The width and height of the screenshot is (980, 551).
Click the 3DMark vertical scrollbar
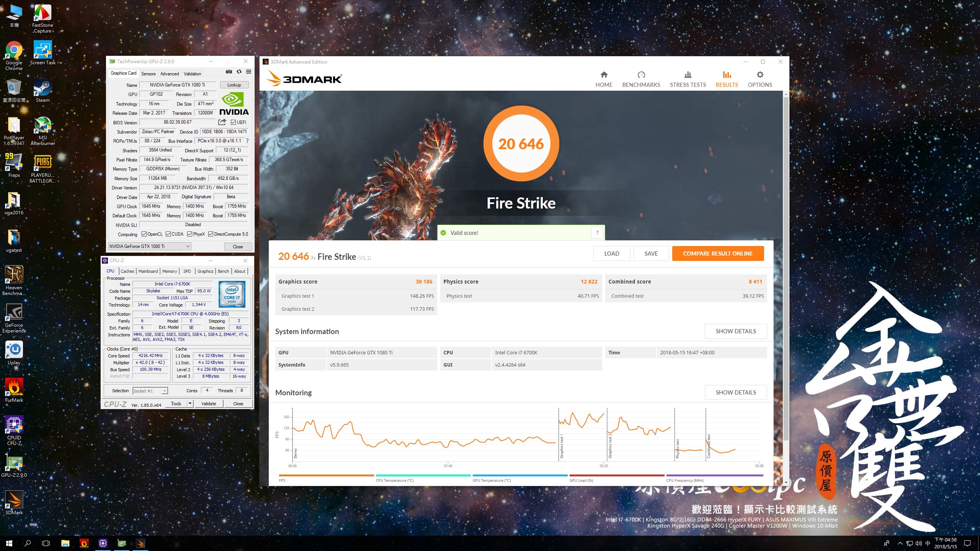coord(786,268)
